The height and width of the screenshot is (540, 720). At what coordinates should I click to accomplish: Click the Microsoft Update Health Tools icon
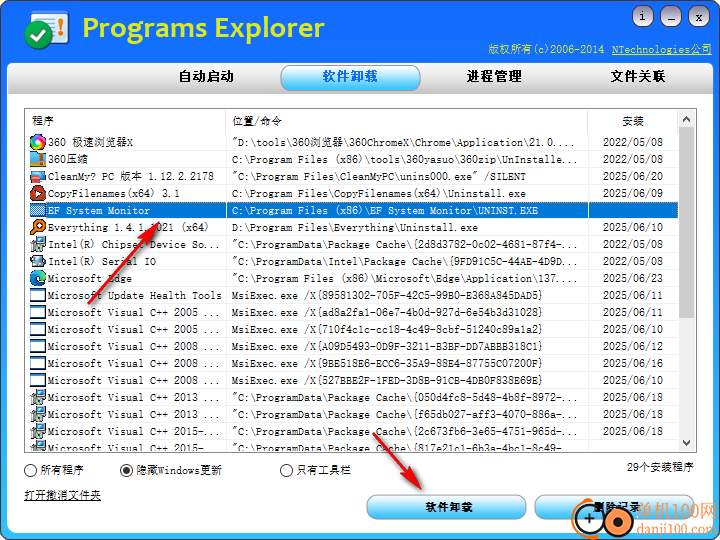(38, 295)
